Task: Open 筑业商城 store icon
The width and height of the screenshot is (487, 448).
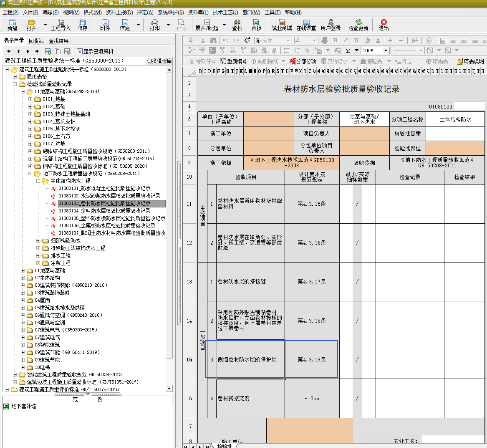Action: (x=282, y=25)
